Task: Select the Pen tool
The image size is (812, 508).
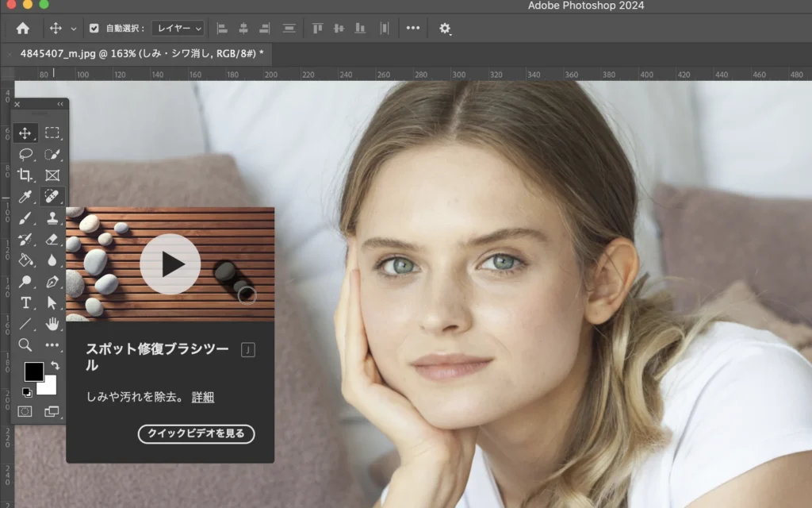Action: coord(52,282)
